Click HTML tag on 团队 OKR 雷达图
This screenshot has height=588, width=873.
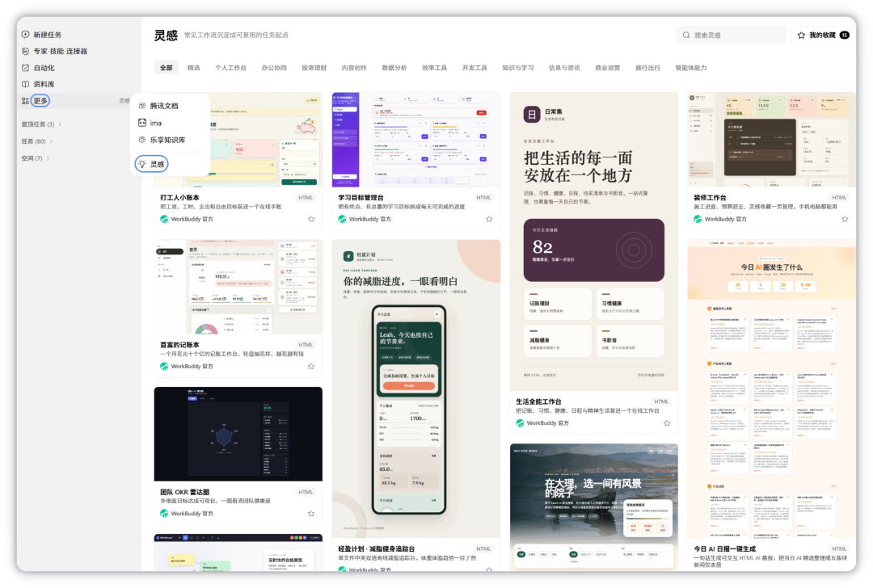[306, 492]
